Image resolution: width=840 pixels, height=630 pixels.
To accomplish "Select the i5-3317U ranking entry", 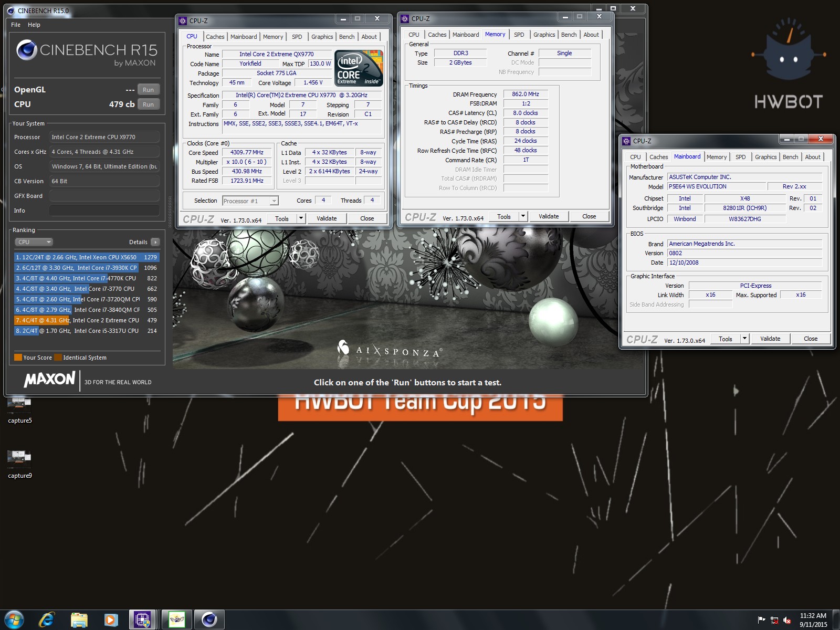I will tap(87, 331).
